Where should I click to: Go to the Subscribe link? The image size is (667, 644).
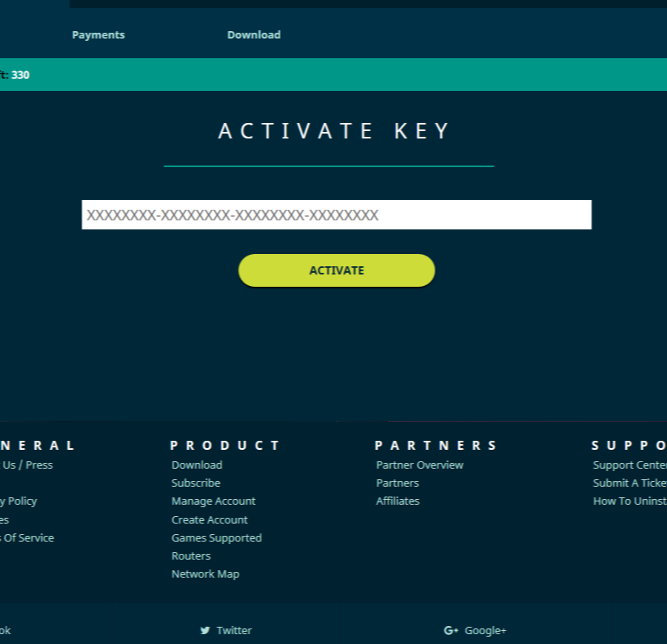(x=196, y=483)
